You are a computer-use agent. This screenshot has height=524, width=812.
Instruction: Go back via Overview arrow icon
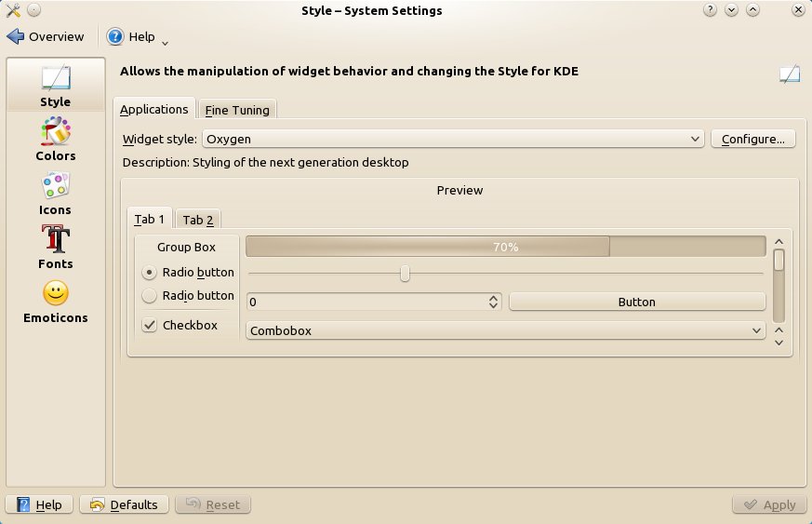[x=16, y=36]
